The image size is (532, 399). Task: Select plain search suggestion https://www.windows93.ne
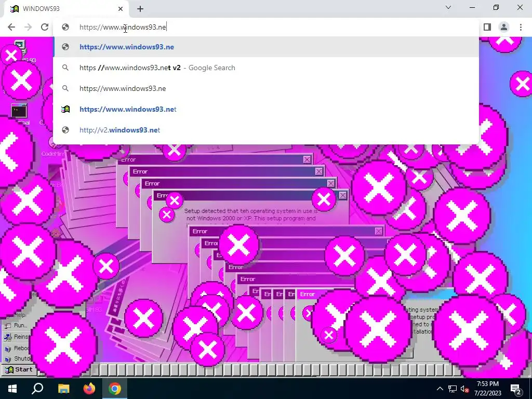[266, 88]
